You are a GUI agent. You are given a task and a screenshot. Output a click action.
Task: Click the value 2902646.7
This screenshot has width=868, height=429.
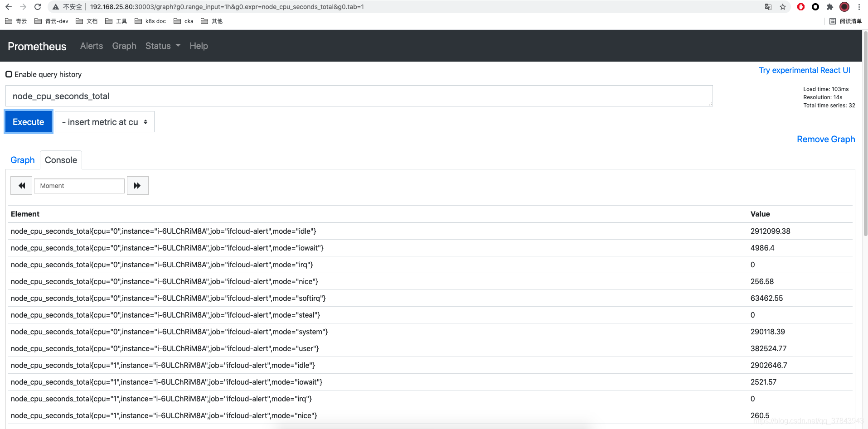[769, 365]
